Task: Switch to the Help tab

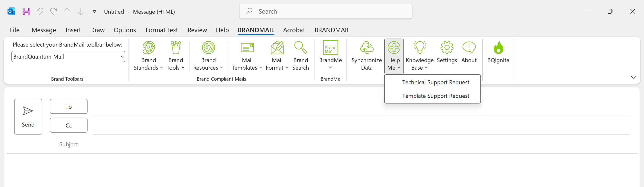Action: [x=222, y=30]
